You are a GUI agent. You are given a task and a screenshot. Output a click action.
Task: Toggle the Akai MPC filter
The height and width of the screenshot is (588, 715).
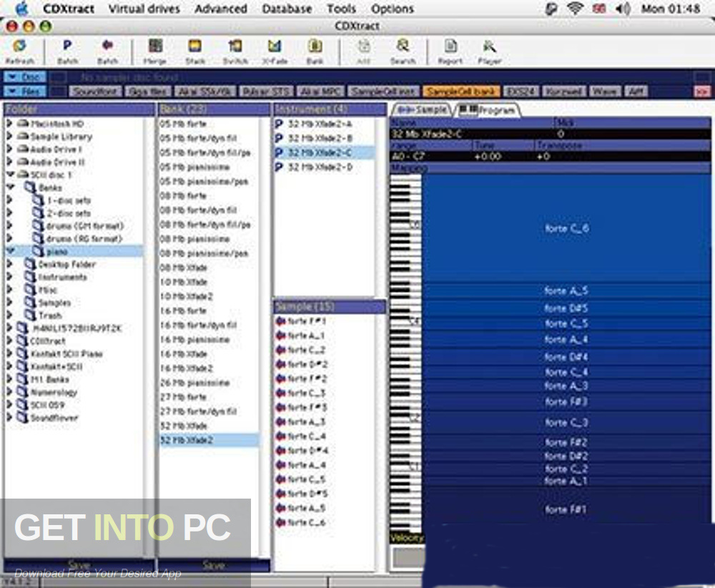pos(320,92)
